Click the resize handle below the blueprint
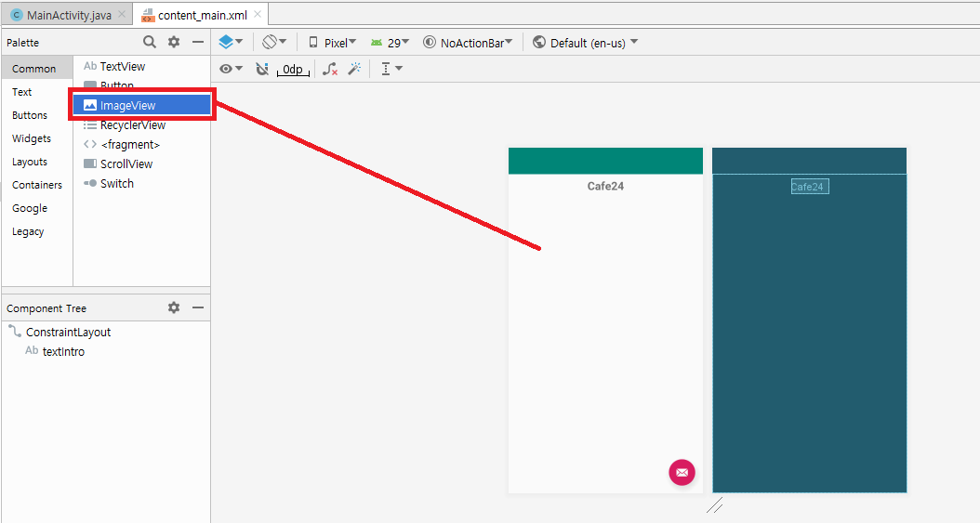 (x=714, y=505)
